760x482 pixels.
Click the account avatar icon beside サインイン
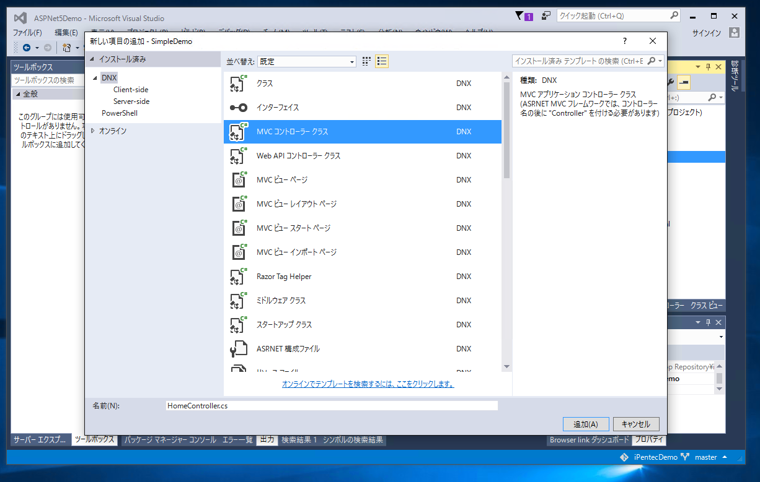(x=734, y=33)
